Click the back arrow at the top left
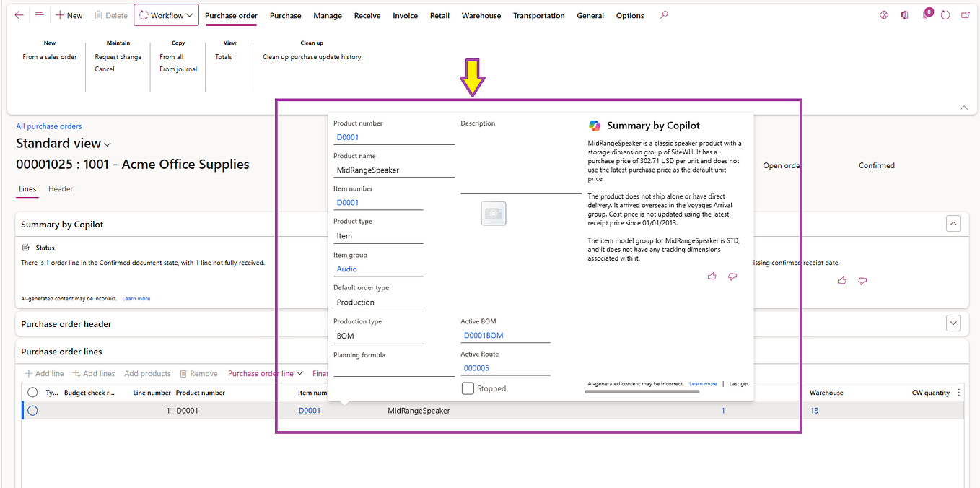 tap(19, 14)
